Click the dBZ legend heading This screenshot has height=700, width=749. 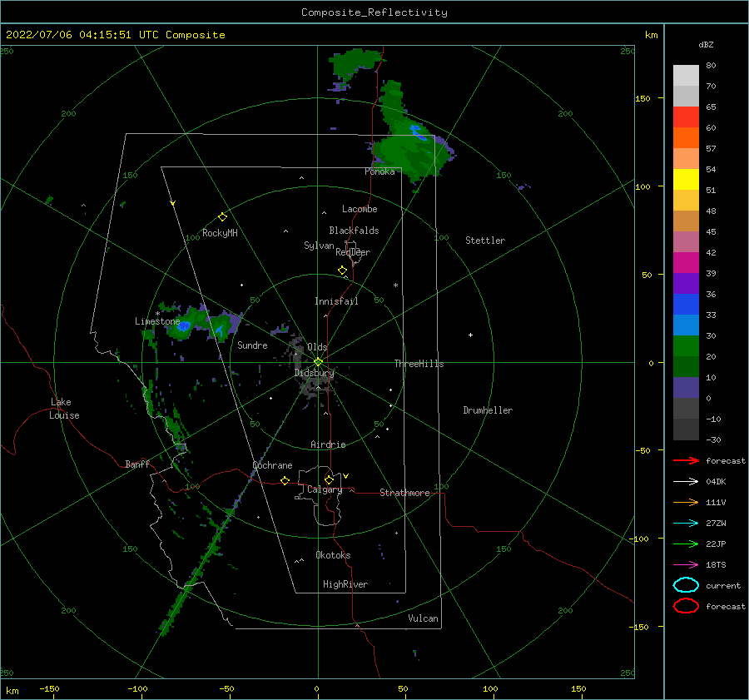706,44
